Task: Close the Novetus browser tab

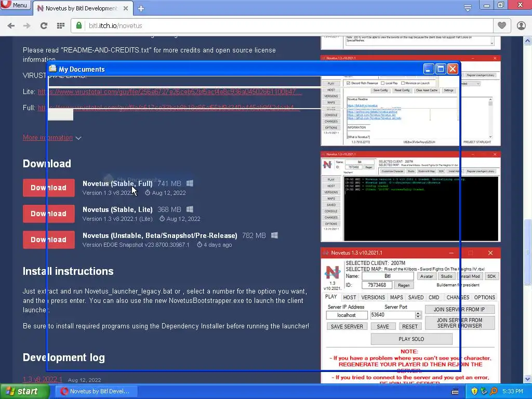Action: tap(126, 8)
